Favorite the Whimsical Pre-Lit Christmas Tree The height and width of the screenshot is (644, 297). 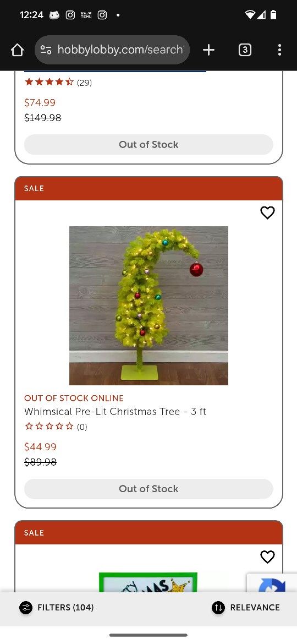(x=267, y=212)
